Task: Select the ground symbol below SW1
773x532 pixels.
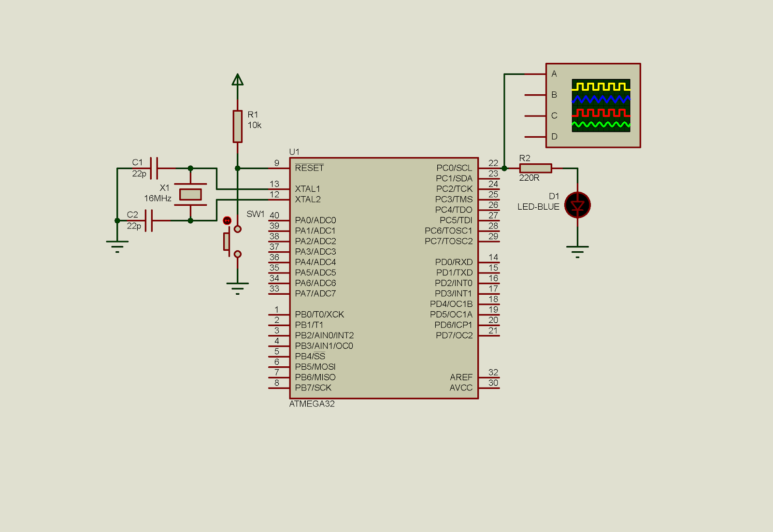Action: point(237,288)
